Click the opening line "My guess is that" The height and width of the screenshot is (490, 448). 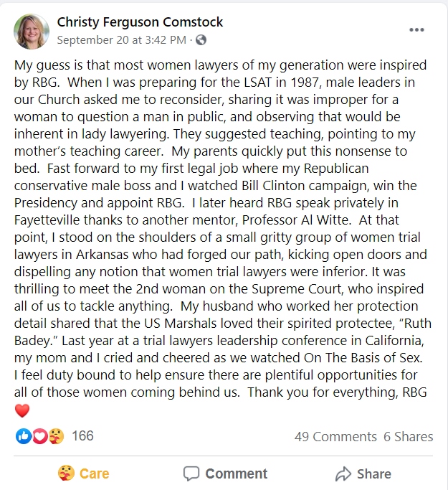pyautogui.click(x=59, y=64)
